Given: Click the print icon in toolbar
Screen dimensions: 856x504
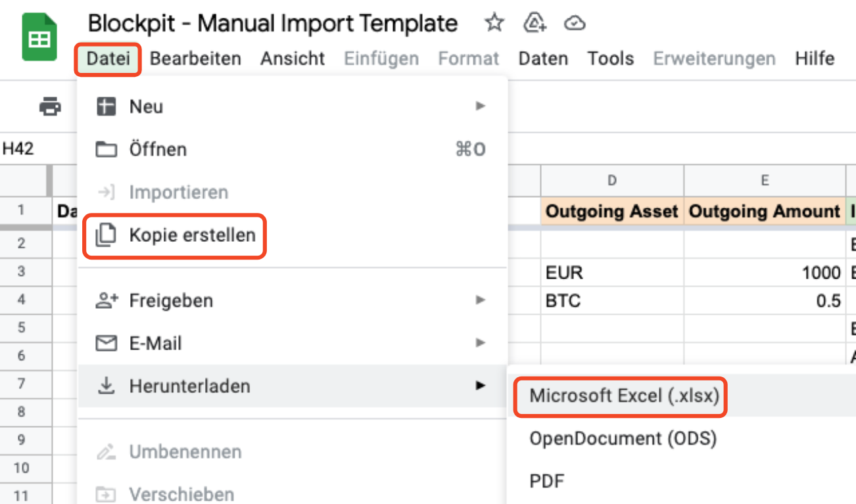Looking at the screenshot, I should (x=51, y=106).
